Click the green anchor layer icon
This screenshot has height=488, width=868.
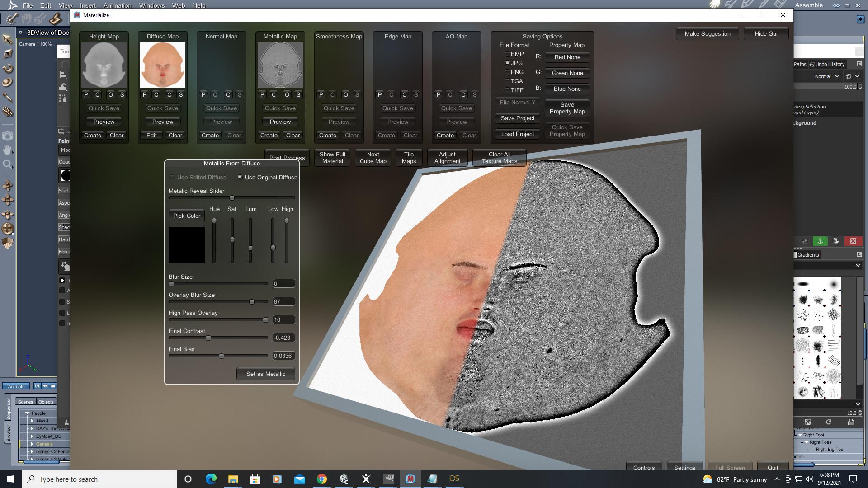[x=820, y=241]
